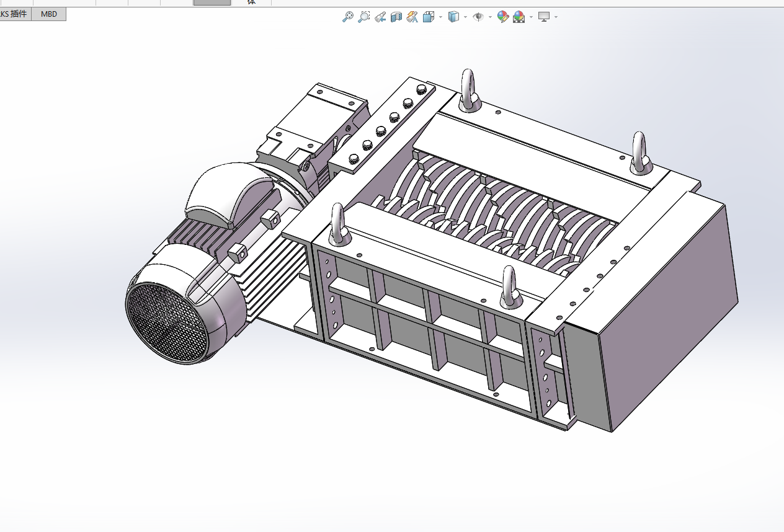Expand the View Settings dropdown arrow

[x=556, y=17]
